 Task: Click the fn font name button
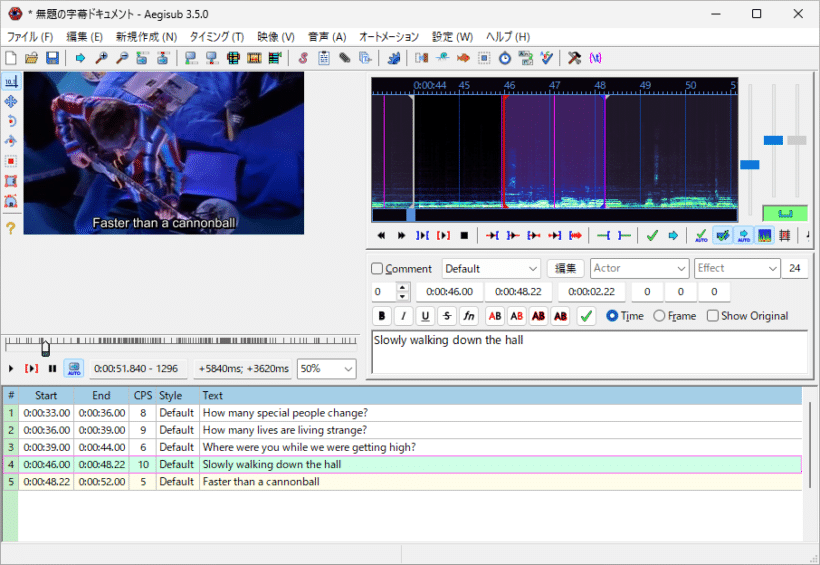[x=469, y=316]
